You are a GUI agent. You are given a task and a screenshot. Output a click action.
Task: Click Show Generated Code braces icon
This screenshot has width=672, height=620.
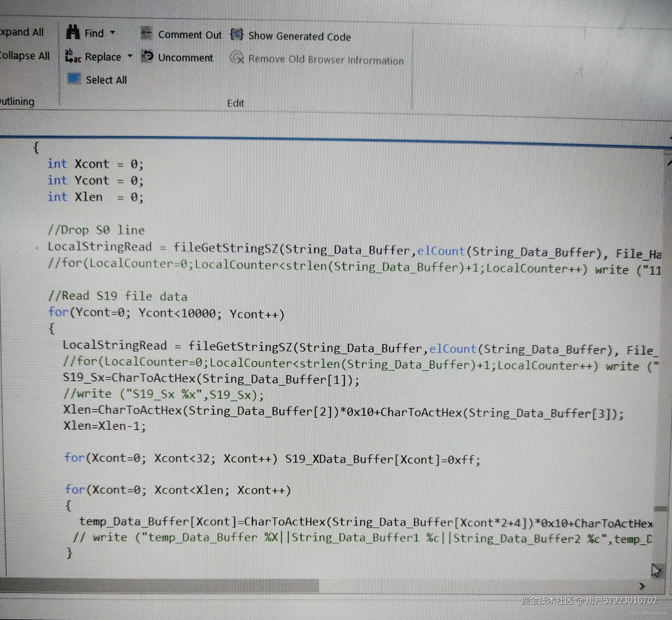tap(237, 34)
